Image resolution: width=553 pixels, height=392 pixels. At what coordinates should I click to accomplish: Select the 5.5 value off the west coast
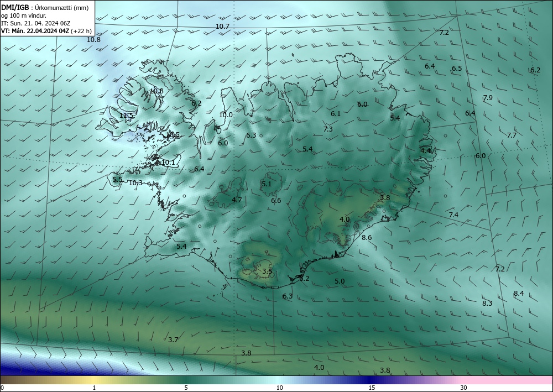[117, 180]
